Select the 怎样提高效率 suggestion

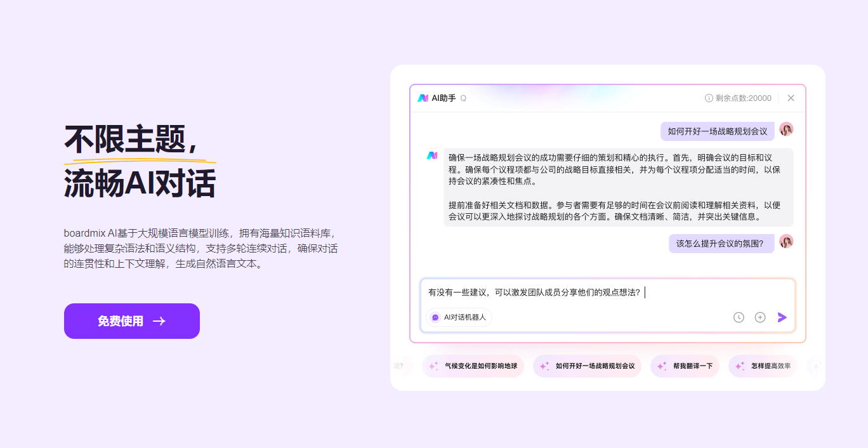click(763, 366)
